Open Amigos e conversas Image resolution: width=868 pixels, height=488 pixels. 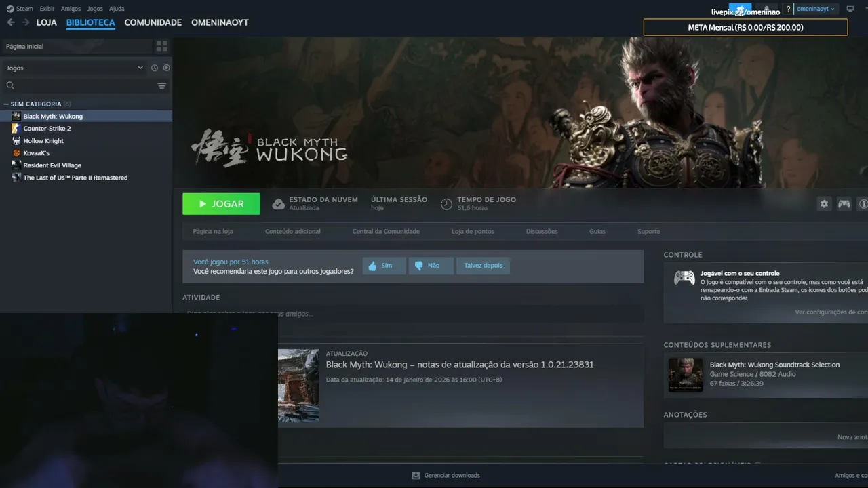(851, 476)
